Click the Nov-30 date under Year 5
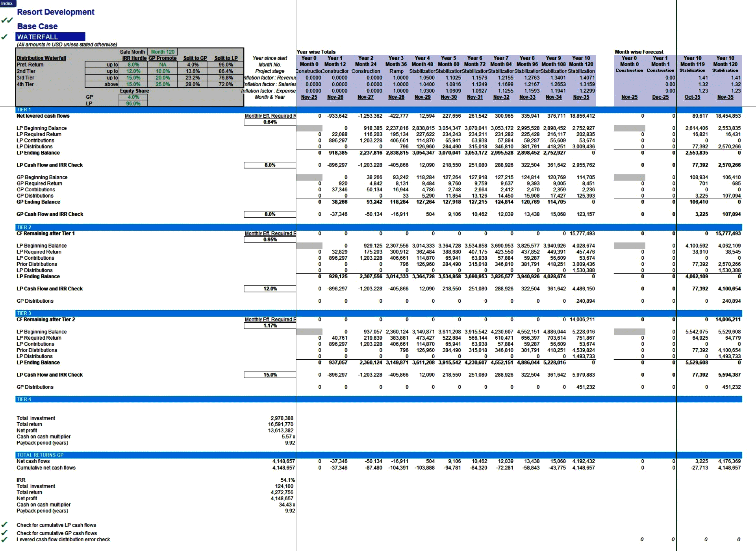 coord(448,97)
